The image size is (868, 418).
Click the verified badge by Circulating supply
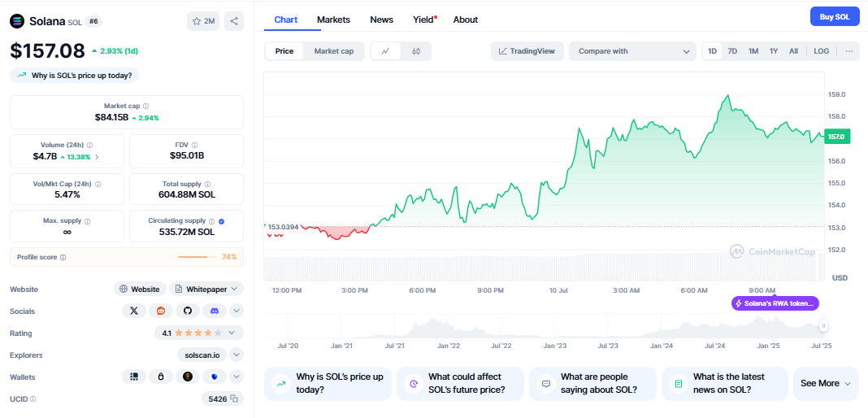(221, 221)
